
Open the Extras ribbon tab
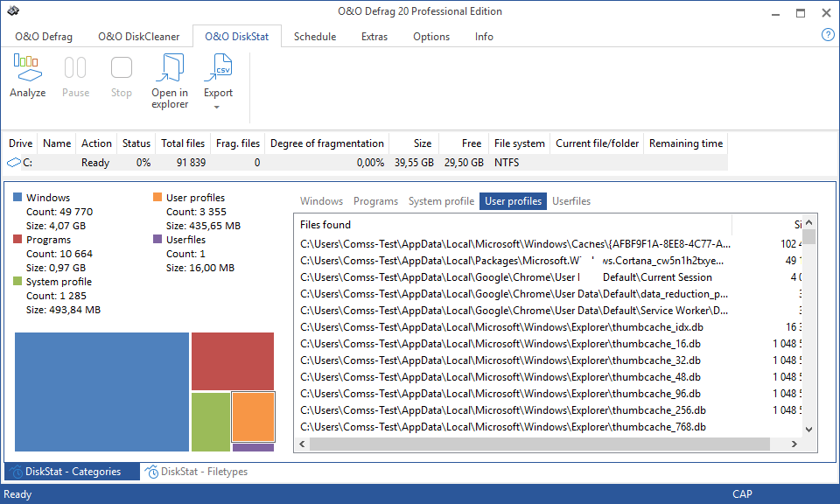click(374, 37)
